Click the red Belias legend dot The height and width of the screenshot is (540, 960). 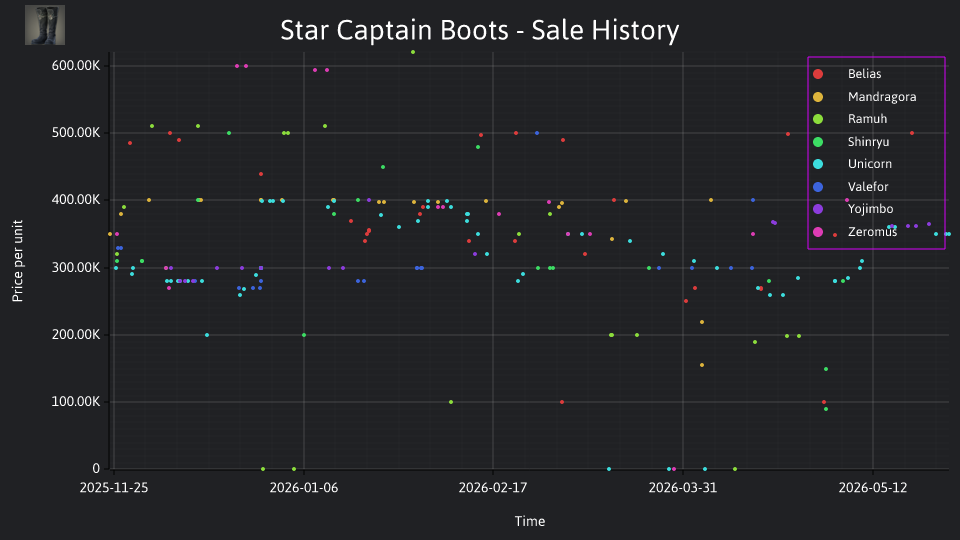pos(818,74)
